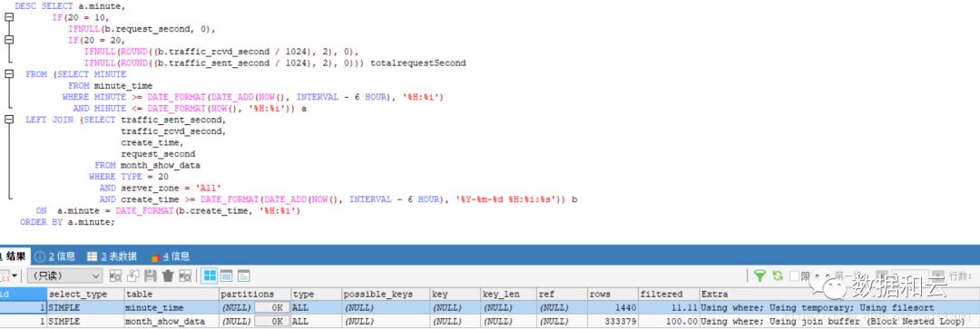This screenshot has width=980, height=329.
Task: Click the green filter funnel icon
Action: pyautogui.click(x=760, y=276)
